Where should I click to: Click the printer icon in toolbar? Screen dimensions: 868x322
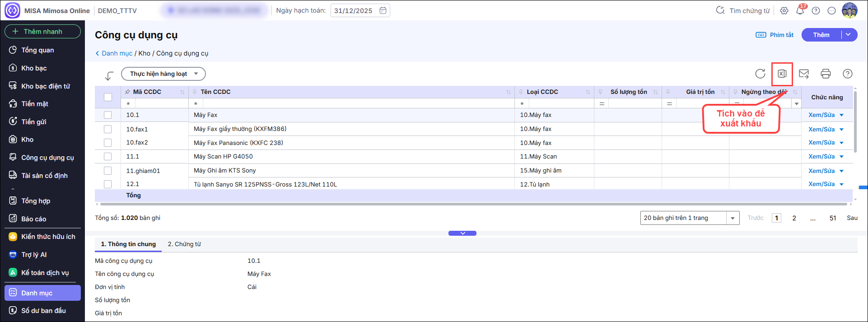[826, 74]
